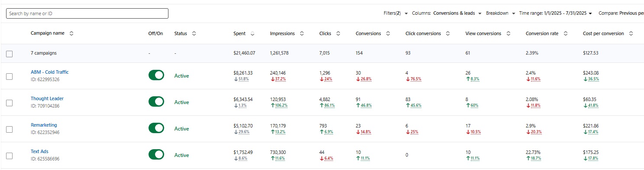Click Remarketing impressions 170,179

(278, 126)
